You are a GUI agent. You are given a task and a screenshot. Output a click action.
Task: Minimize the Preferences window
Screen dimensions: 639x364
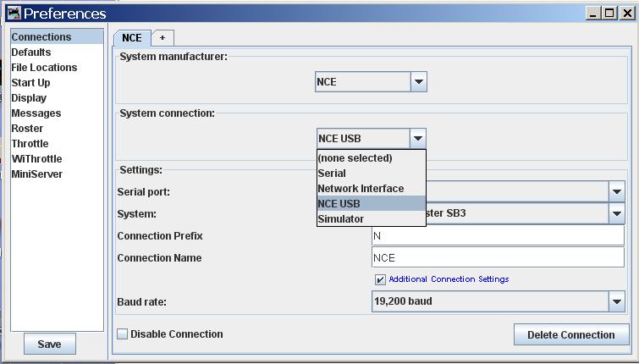click(x=593, y=13)
